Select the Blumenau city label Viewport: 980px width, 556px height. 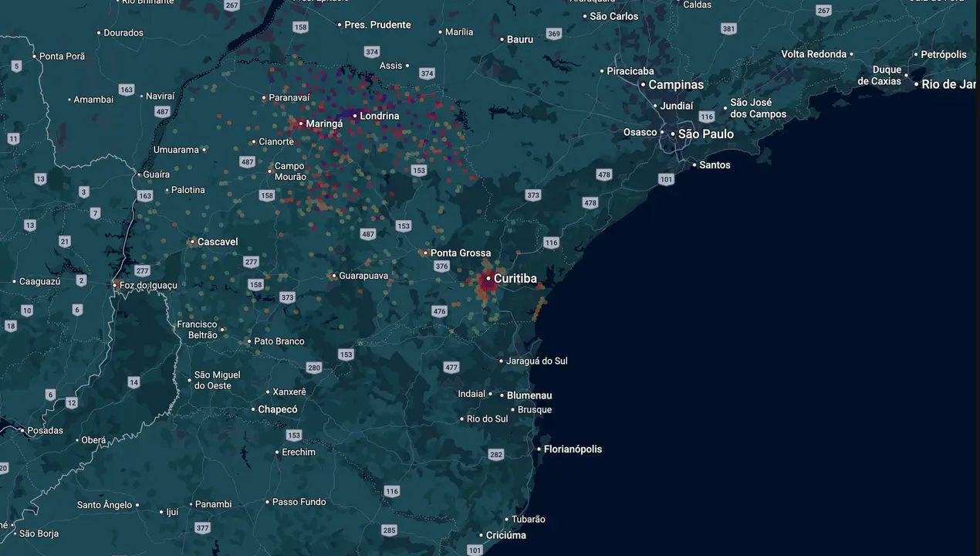click(x=529, y=395)
